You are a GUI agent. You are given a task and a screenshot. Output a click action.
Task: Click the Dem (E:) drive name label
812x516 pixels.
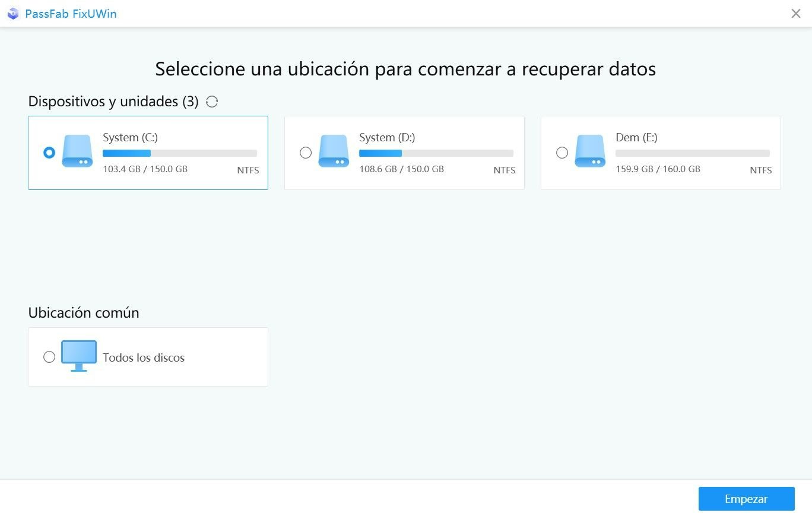[x=636, y=137]
